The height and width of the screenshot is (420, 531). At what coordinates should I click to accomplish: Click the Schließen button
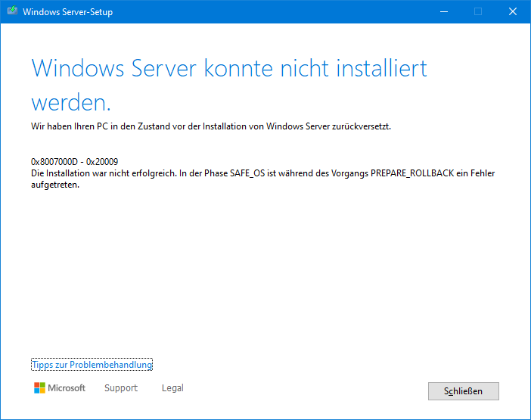463,391
